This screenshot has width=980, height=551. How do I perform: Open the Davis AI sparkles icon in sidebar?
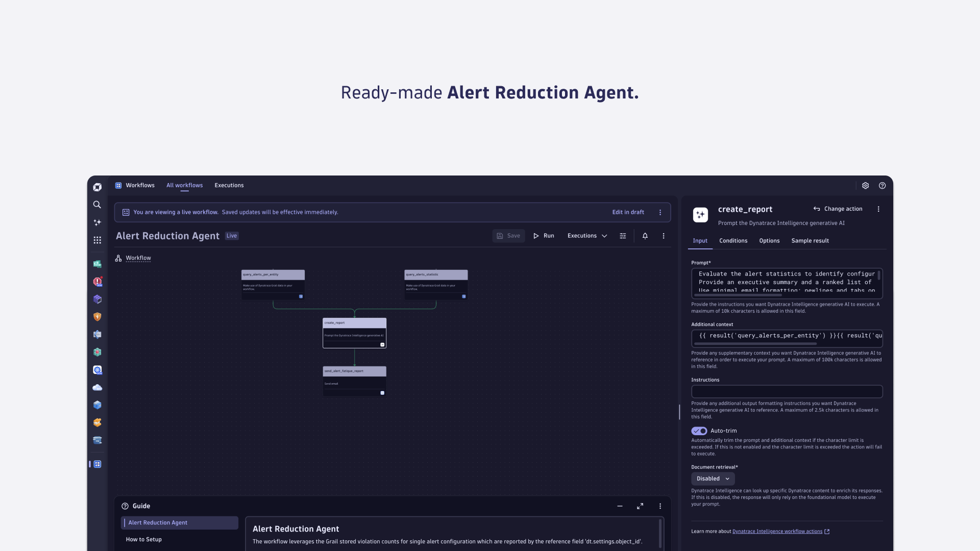[97, 222]
